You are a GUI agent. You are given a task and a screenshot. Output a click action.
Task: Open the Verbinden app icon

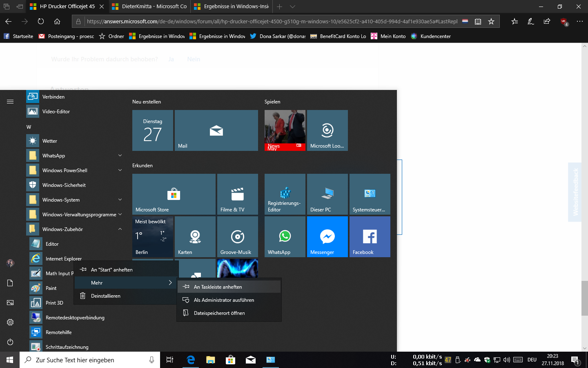pyautogui.click(x=33, y=96)
